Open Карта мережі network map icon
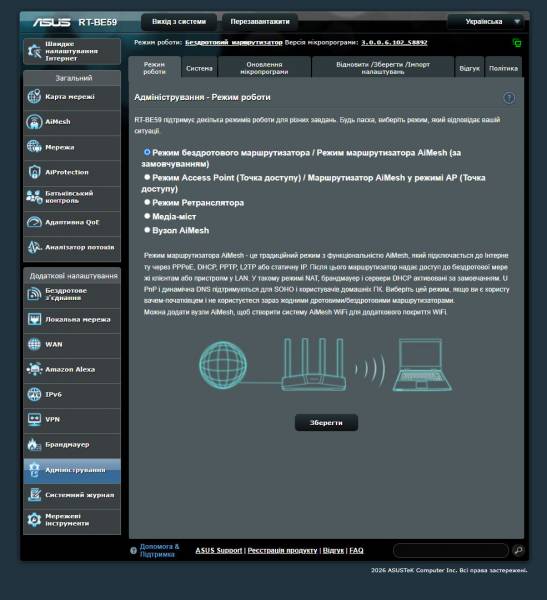547x600 pixels. click(34, 96)
